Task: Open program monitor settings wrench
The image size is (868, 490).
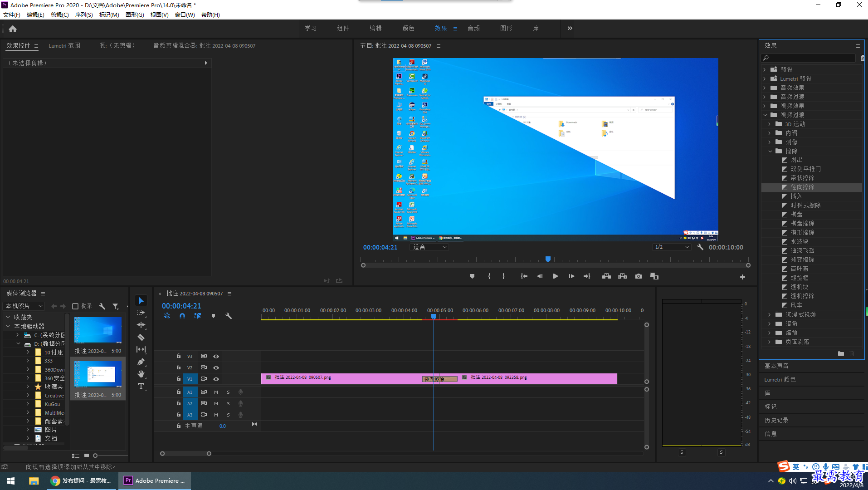Action: (700, 247)
